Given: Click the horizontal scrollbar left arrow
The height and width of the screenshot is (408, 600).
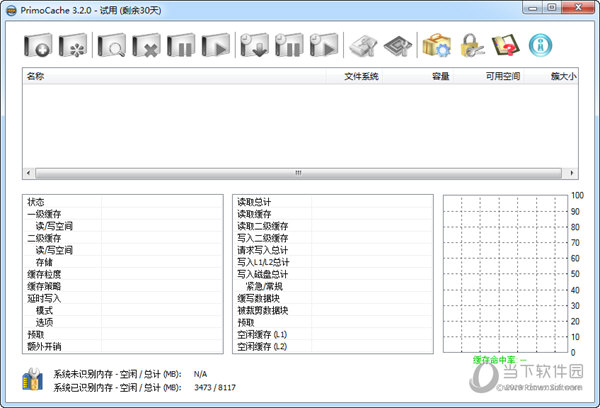Looking at the screenshot, I should point(29,173).
